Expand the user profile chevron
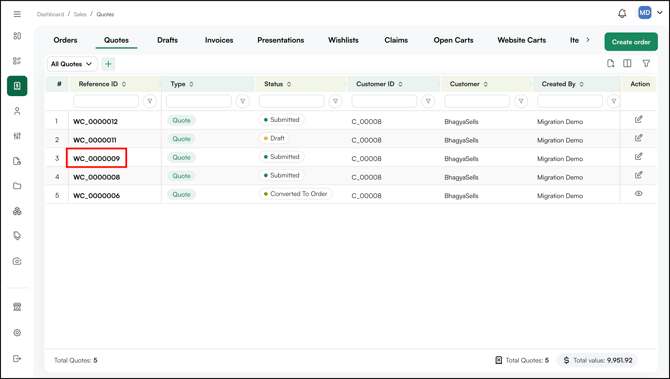The height and width of the screenshot is (379, 670). click(660, 13)
